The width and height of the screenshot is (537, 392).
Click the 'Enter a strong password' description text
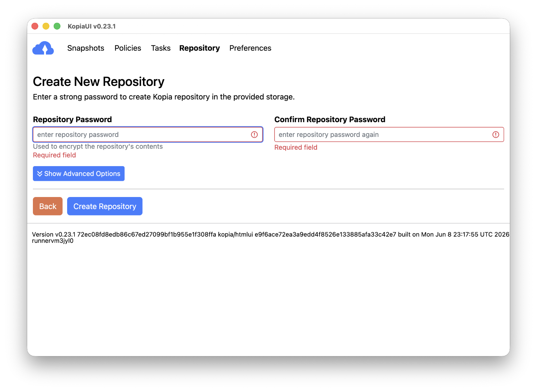click(x=164, y=97)
